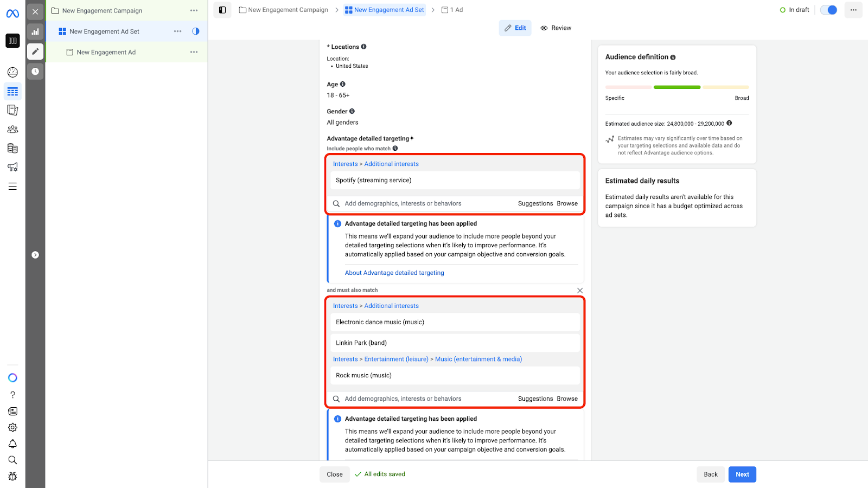Remove the 'and must also match' section

580,291
